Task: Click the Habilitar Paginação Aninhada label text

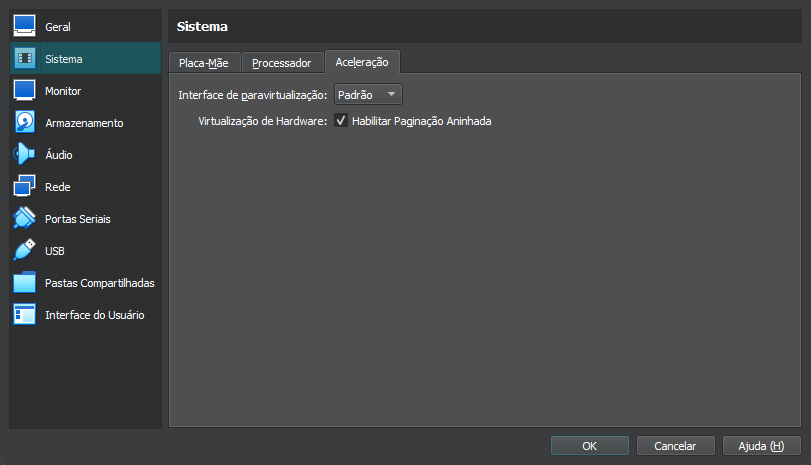Action: click(x=421, y=121)
